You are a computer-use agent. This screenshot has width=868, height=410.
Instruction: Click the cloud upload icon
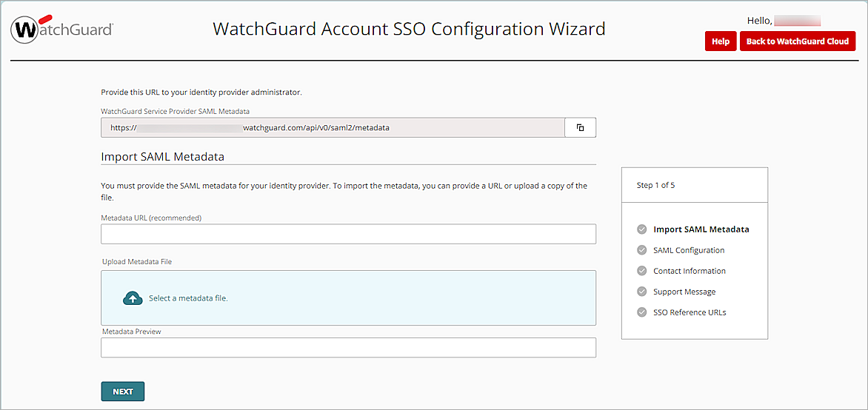133,298
